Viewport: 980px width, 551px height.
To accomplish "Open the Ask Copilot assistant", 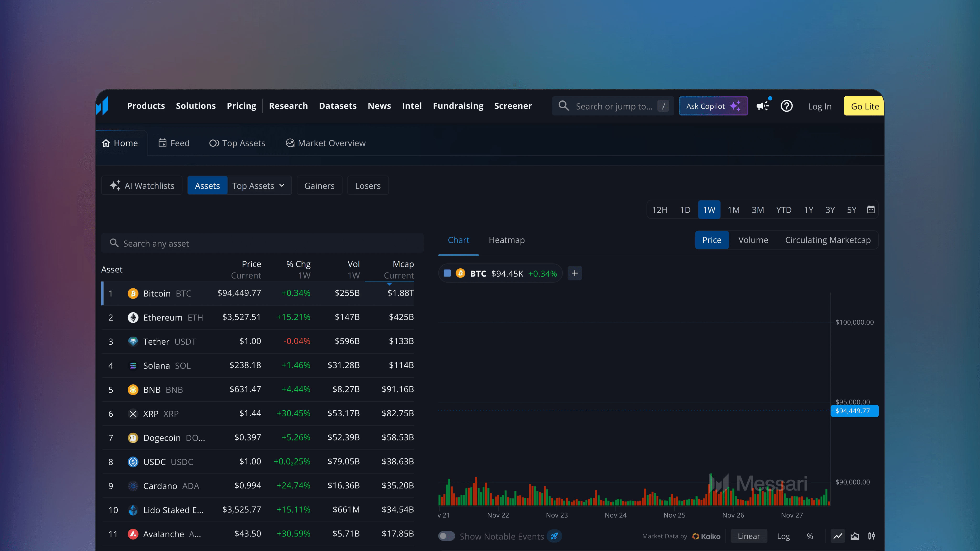I will [713, 106].
